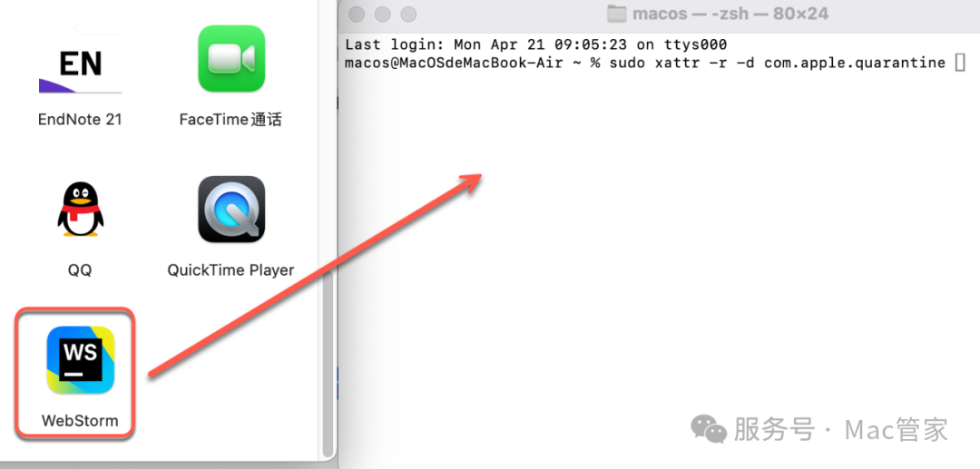Click the WeChat logo in watermark
The width and height of the screenshot is (980, 469).
(x=709, y=429)
